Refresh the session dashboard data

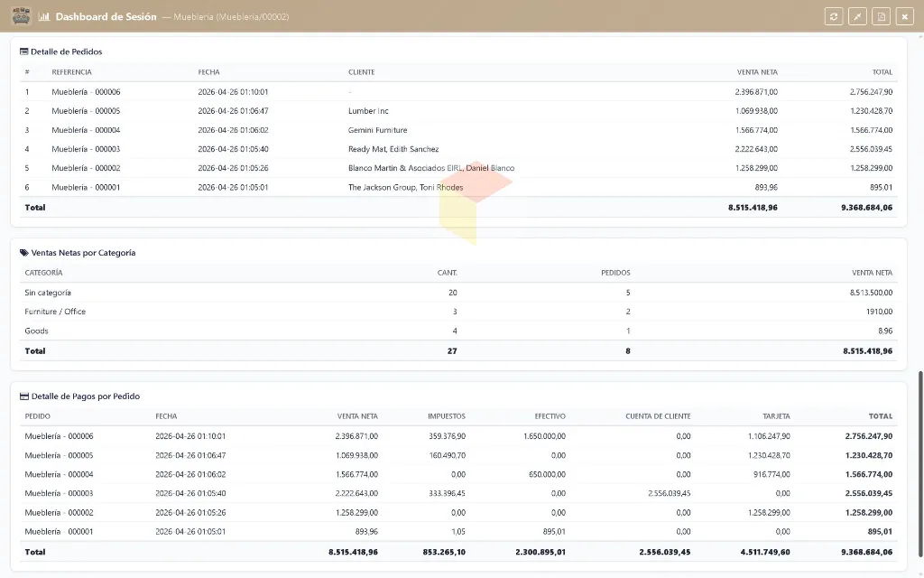[x=833, y=16]
